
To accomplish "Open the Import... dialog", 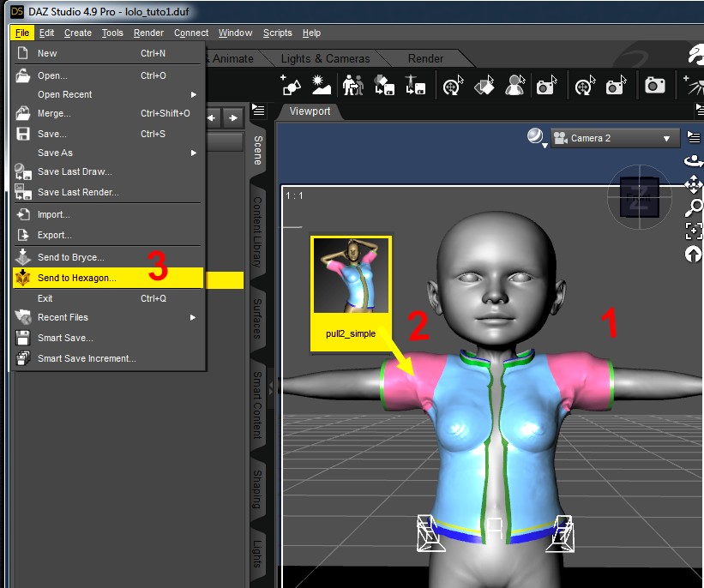I will click(108, 214).
